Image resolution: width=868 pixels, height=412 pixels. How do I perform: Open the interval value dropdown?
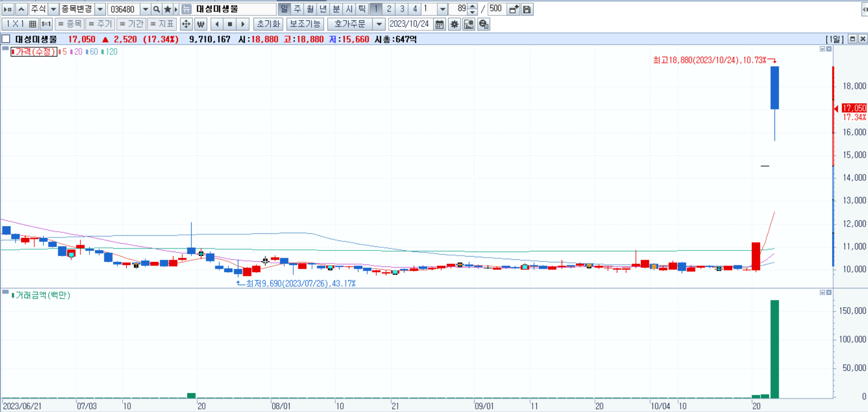(442, 9)
